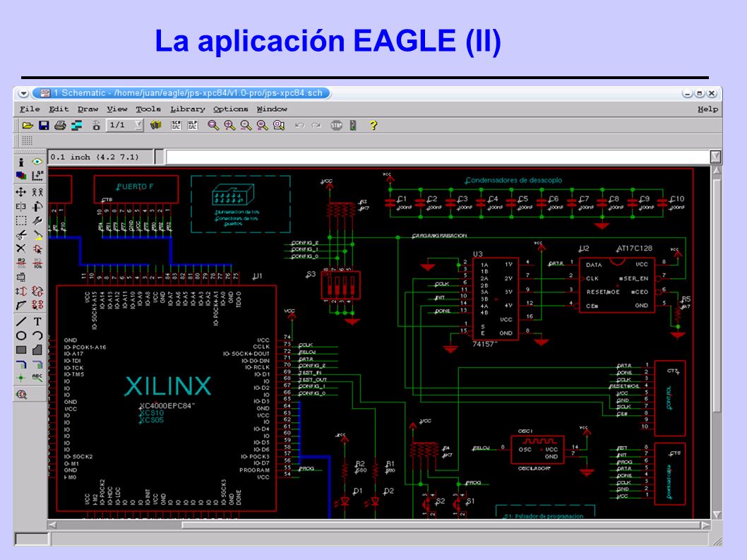This screenshot has width=747, height=560.
Task: Select the Paste tool
Action: 37,234
